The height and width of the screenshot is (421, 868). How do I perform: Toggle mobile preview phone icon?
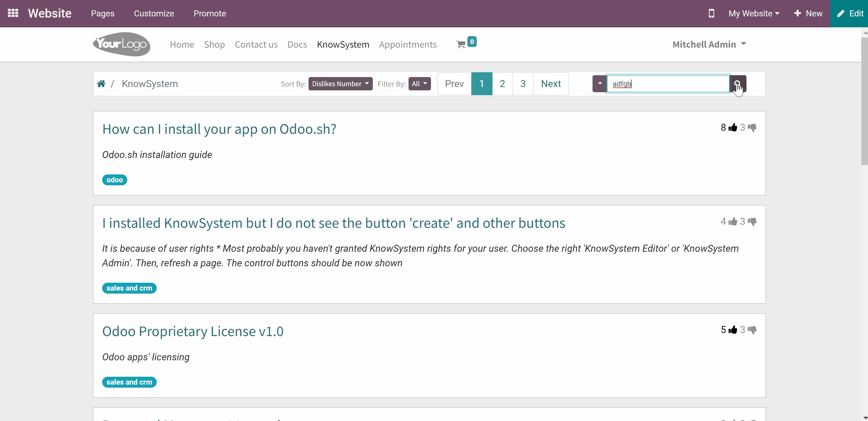tap(711, 13)
